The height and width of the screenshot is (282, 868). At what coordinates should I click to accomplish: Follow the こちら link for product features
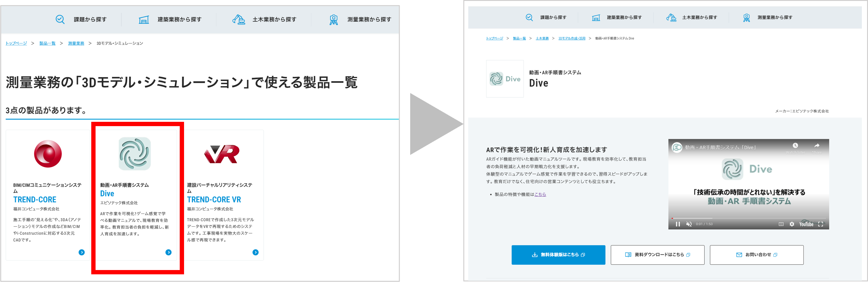pos(540,194)
